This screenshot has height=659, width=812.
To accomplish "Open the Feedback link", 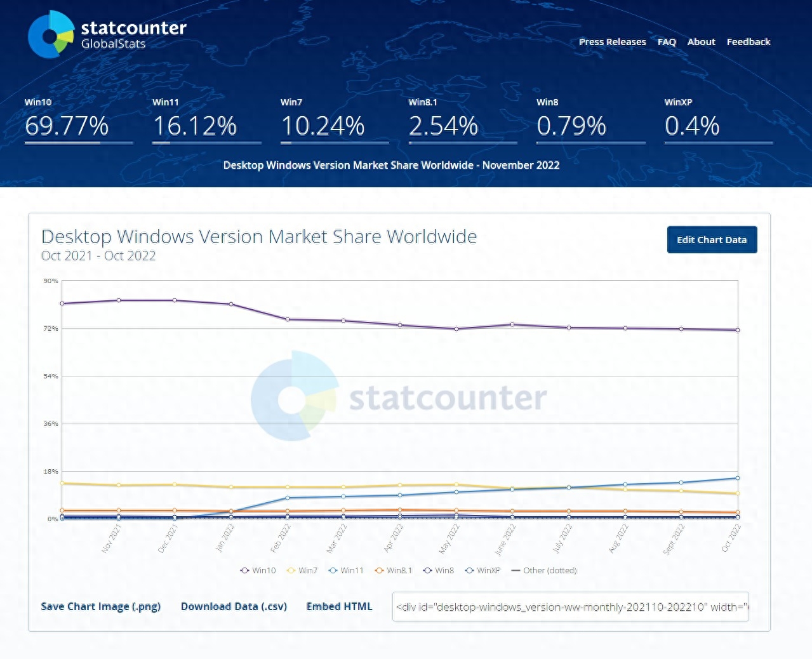I will (x=748, y=42).
